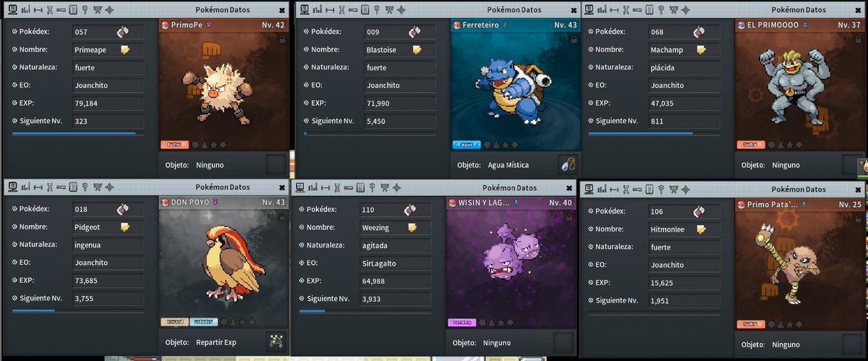Click the volador type badge on Pidgeot
Viewport: 868px width, 361px height.
click(203, 322)
